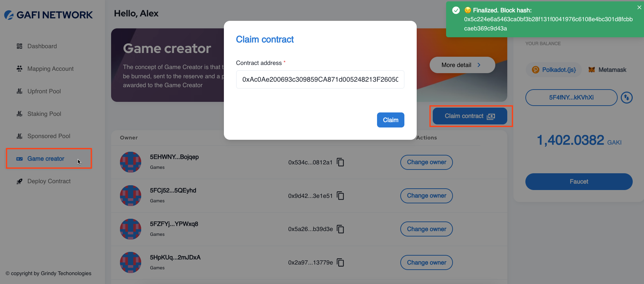Screen dimensions: 644x284
Task: Click the Contract address input field
Action: (x=320, y=79)
